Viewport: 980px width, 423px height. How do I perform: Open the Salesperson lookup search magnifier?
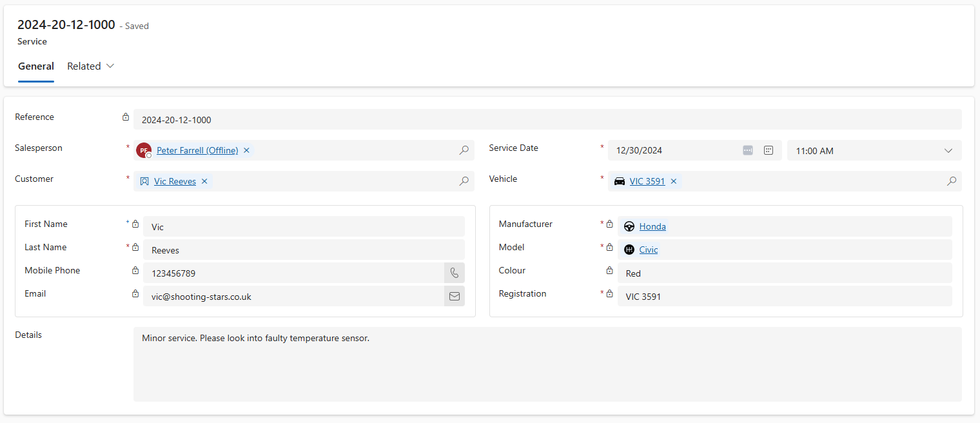(464, 150)
